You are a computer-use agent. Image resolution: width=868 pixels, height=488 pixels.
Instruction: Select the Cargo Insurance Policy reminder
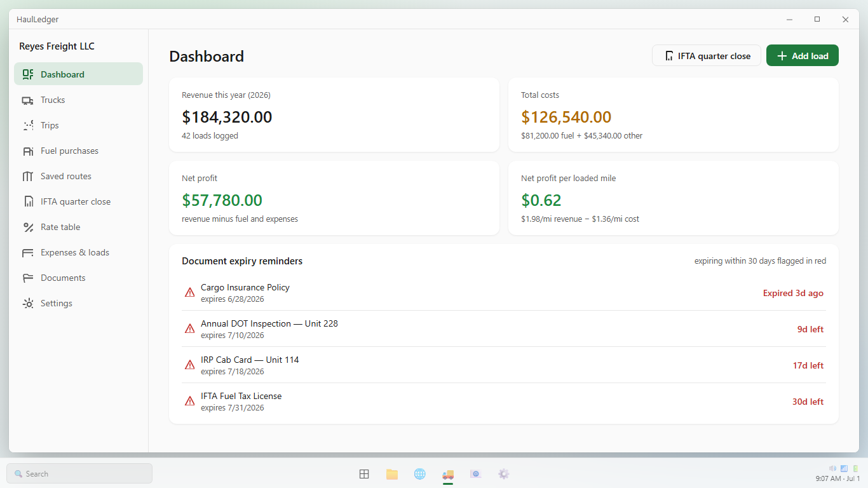pos(504,293)
